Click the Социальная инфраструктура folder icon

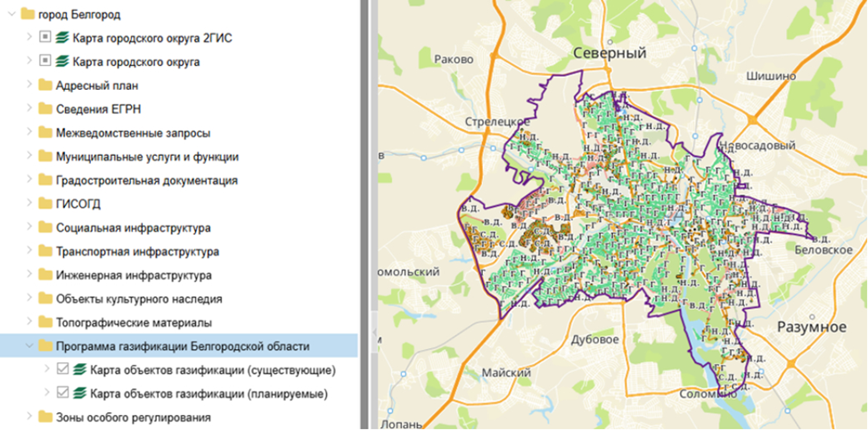pyautogui.click(x=45, y=228)
